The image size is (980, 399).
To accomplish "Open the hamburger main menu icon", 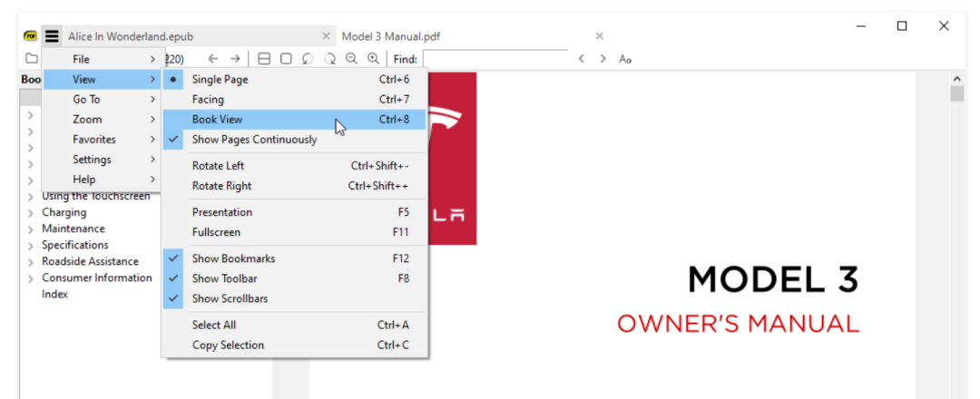I will [x=52, y=36].
